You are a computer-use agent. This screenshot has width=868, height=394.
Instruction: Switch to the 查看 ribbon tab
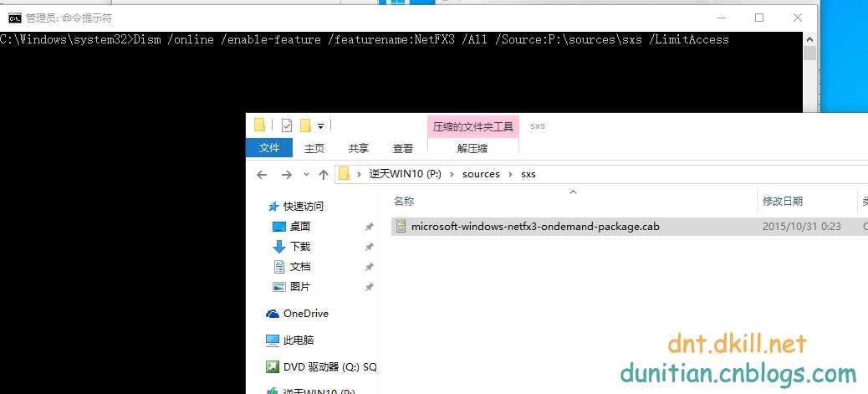coord(402,148)
